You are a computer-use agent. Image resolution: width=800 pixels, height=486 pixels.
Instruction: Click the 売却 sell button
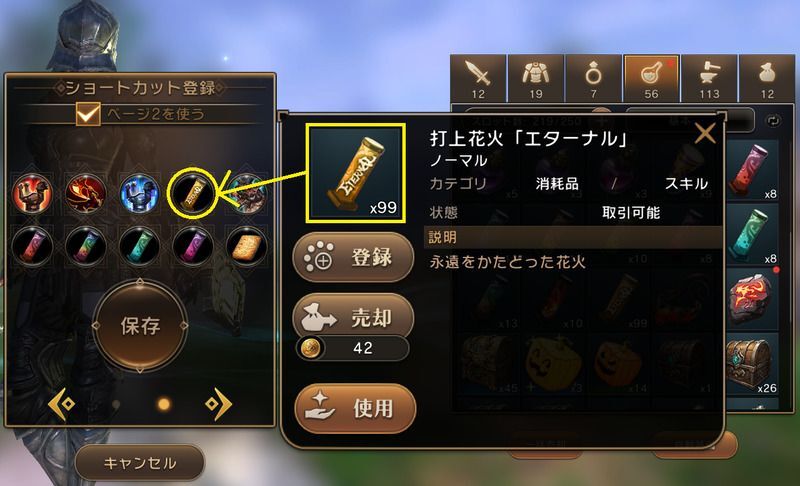click(353, 317)
